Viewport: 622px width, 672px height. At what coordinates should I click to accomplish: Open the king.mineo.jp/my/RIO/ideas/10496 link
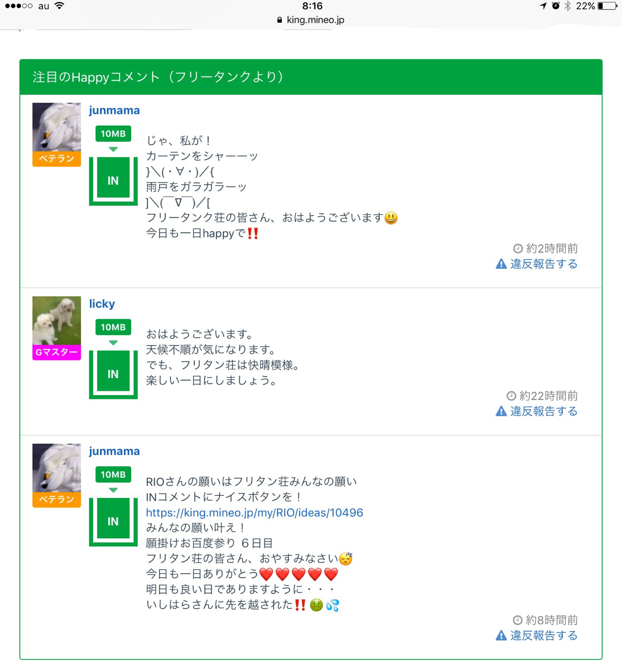tap(255, 513)
